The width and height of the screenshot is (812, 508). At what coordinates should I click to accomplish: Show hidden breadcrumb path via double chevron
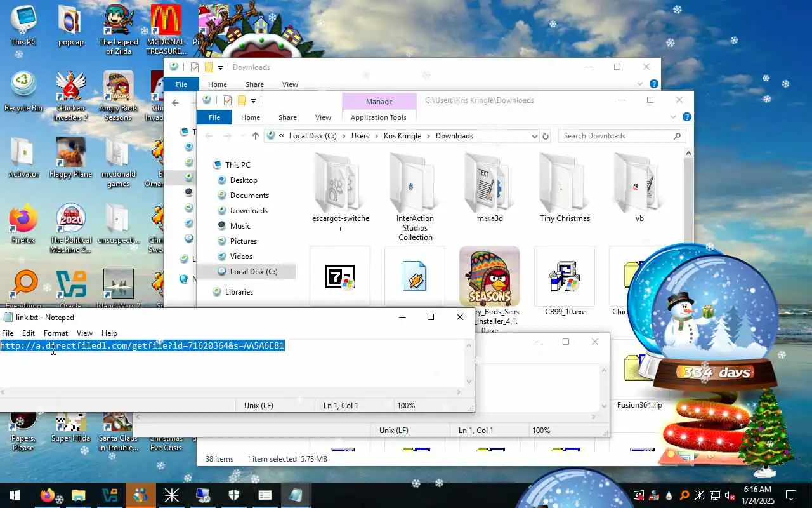[282, 136]
